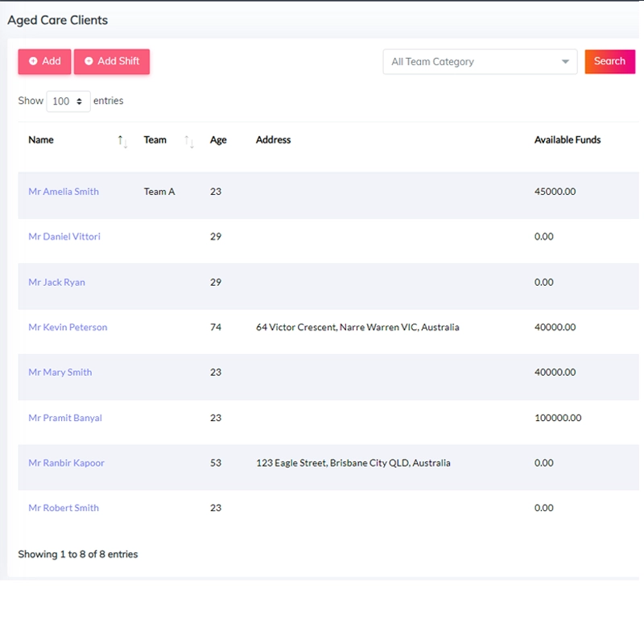Select the Mr Ranbir Kapoor link
Image resolution: width=644 pixels, height=644 pixels.
coord(67,463)
